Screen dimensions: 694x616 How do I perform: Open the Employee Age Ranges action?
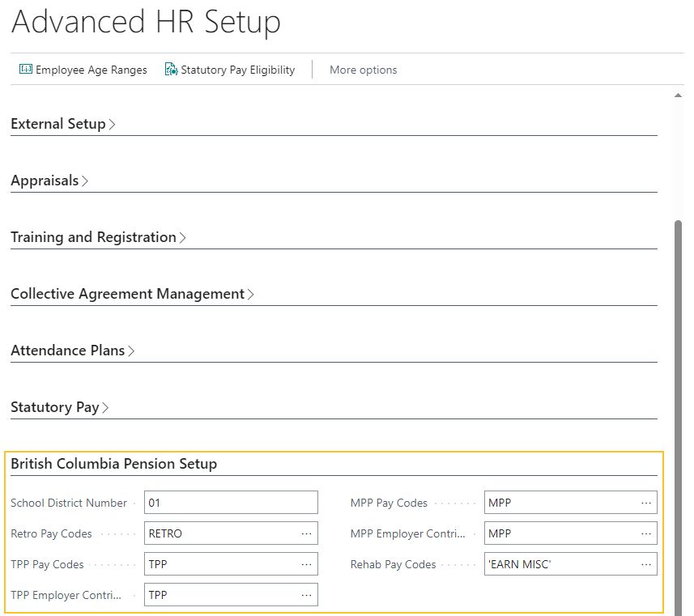(x=91, y=70)
